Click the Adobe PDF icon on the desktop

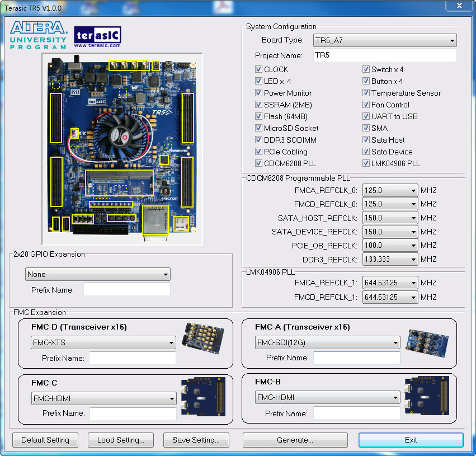[x=223, y=6]
